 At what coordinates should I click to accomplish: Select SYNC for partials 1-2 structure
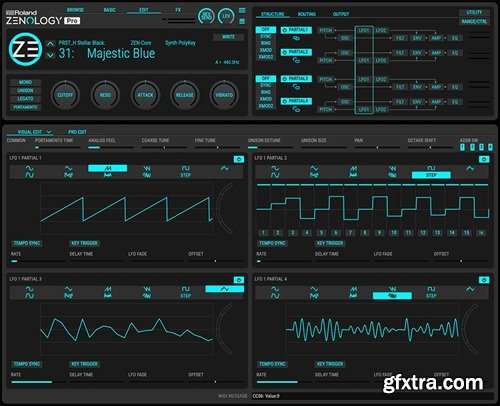(266, 36)
